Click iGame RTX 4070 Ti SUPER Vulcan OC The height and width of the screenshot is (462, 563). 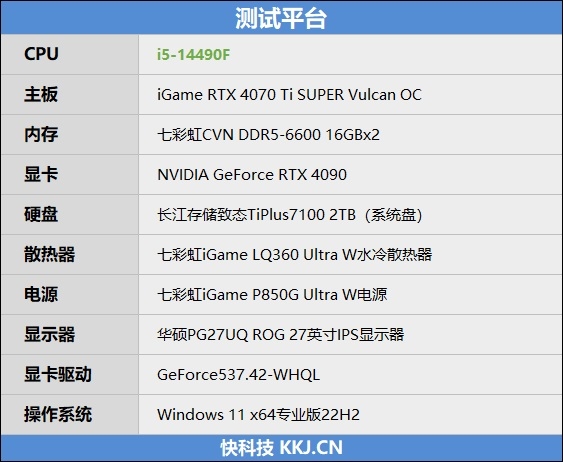tap(289, 95)
